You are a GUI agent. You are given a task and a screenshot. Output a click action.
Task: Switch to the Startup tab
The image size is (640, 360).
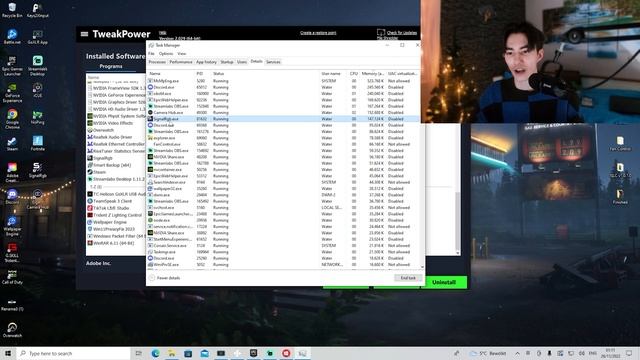[x=227, y=62]
